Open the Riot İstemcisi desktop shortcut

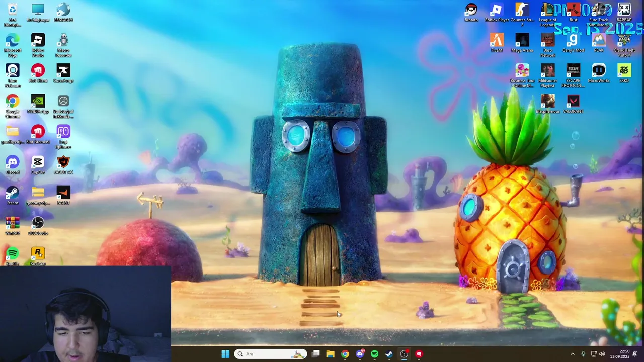click(38, 135)
